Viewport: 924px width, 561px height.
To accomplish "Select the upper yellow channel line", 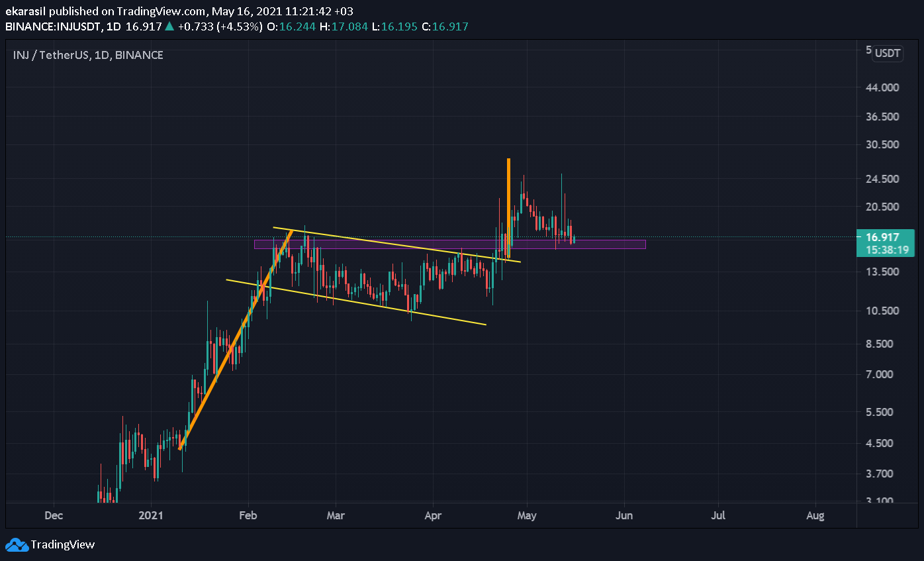I will pos(396,244).
